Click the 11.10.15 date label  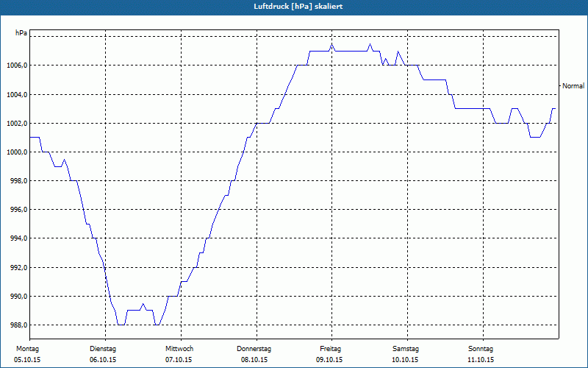(481, 360)
